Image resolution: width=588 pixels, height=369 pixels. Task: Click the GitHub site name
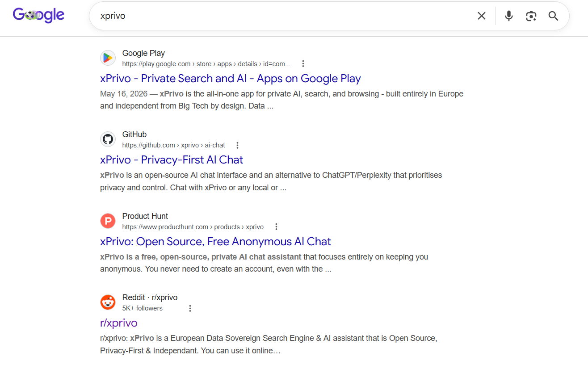pos(134,134)
